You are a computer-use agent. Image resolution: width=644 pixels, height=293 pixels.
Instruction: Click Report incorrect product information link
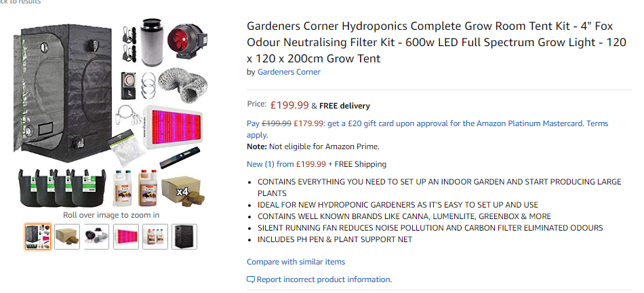[324, 279]
